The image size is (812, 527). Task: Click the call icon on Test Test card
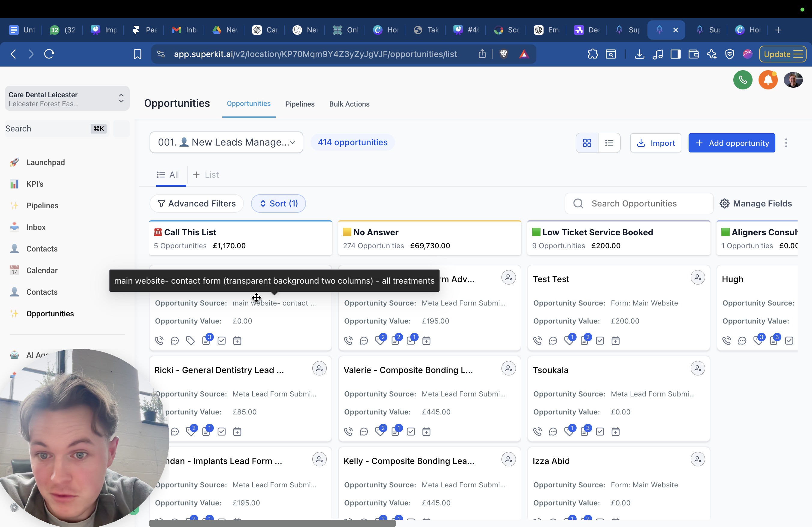click(x=537, y=341)
